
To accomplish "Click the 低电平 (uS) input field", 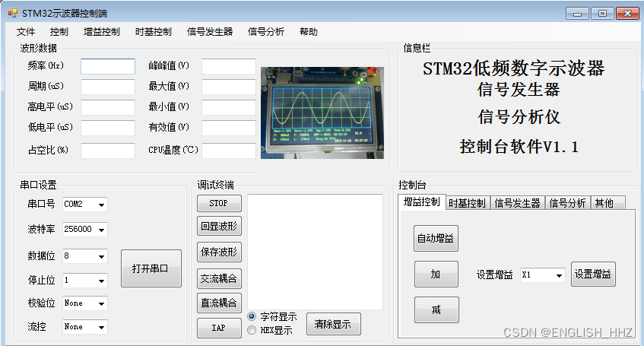I will pyautogui.click(x=108, y=128).
